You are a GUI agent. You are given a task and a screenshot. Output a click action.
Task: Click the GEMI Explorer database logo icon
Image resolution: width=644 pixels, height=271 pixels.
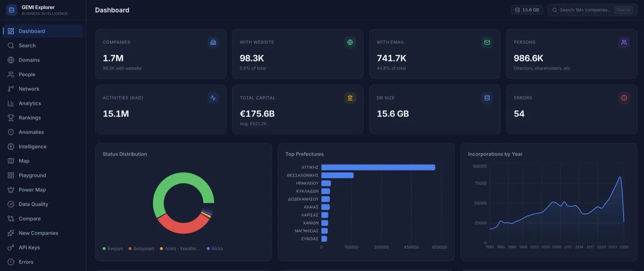(11, 10)
